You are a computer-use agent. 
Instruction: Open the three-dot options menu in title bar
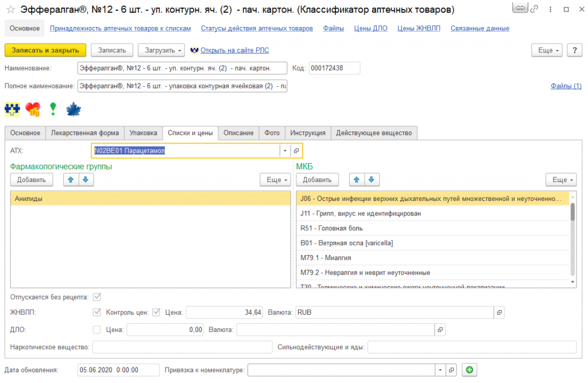550,9
